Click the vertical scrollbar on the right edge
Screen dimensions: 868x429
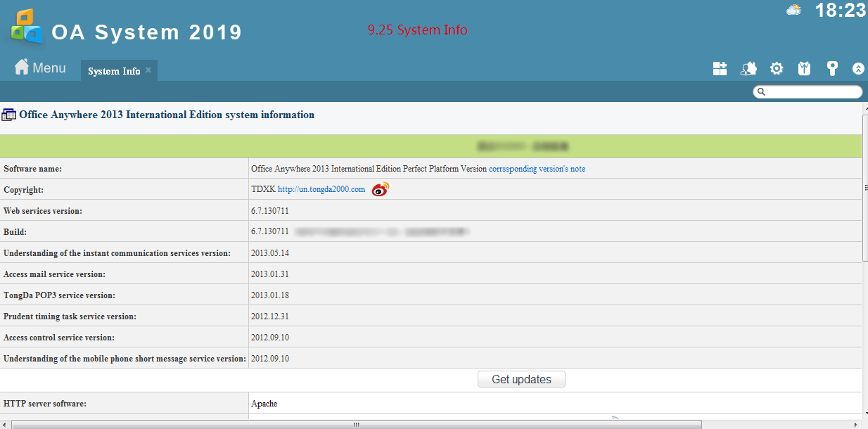pyautogui.click(x=865, y=188)
